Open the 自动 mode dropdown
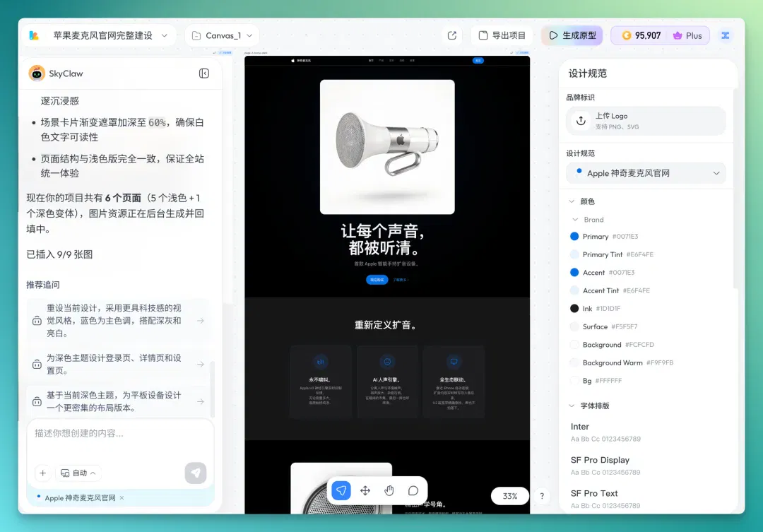763x532 pixels. [78, 473]
